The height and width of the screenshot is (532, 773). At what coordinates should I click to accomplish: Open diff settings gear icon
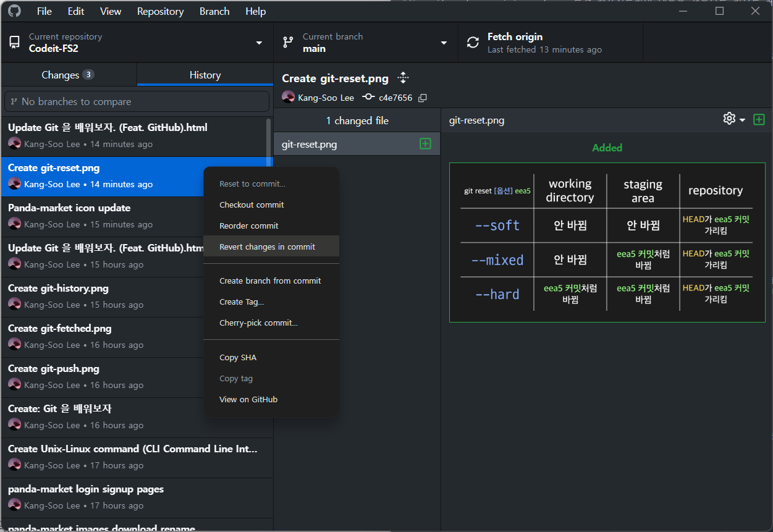tap(729, 119)
